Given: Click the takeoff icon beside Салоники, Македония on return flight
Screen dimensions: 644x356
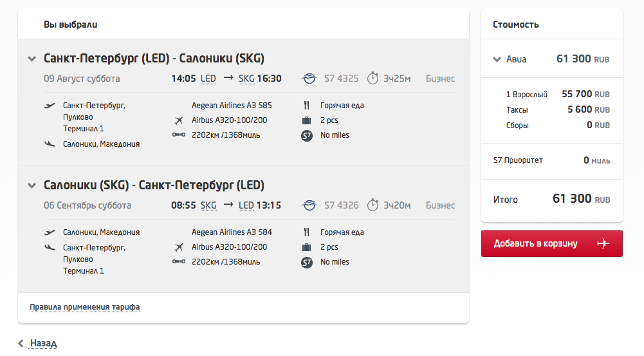Looking at the screenshot, I should tap(50, 232).
